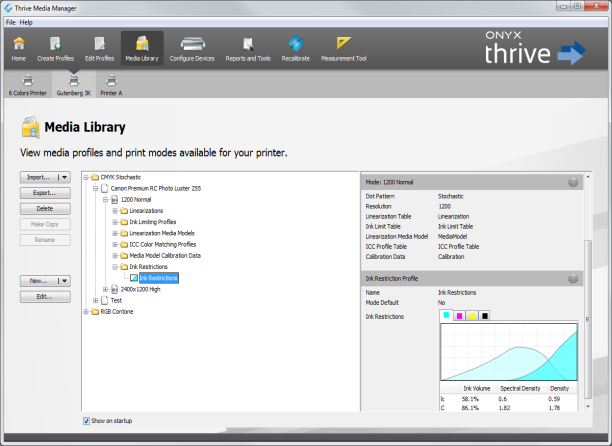
Task: Select the highlighted Ink Restrictions tree item
Action: [x=159, y=278]
